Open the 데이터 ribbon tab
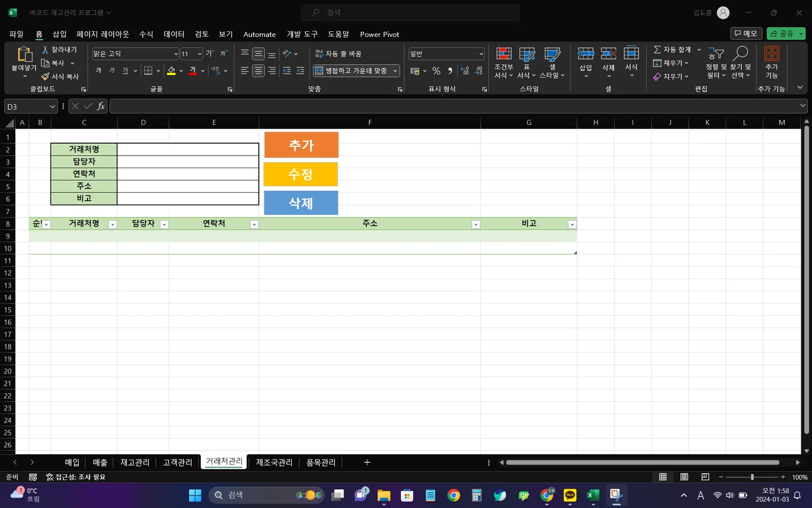812x508 pixels. coord(174,34)
